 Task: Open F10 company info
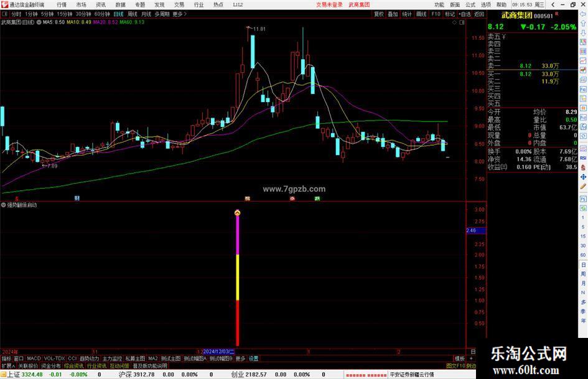coord(436,14)
